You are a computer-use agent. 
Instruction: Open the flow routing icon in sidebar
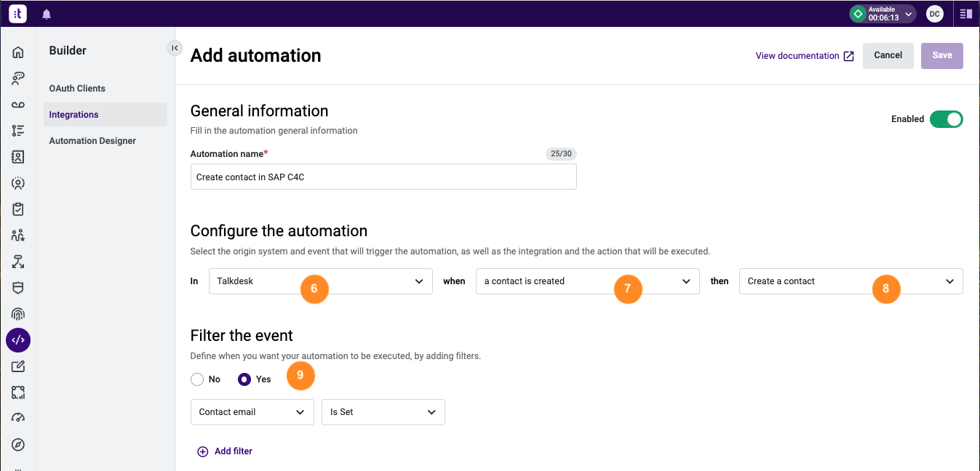click(18, 262)
